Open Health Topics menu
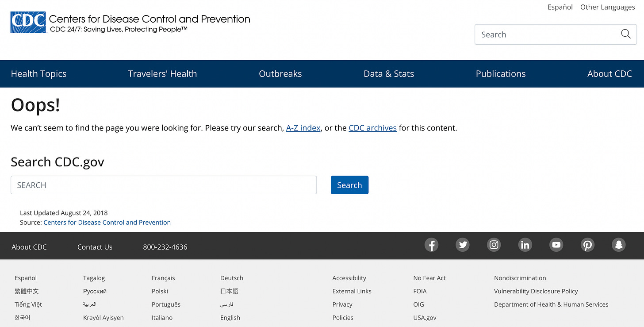Image resolution: width=644 pixels, height=327 pixels. tap(38, 74)
